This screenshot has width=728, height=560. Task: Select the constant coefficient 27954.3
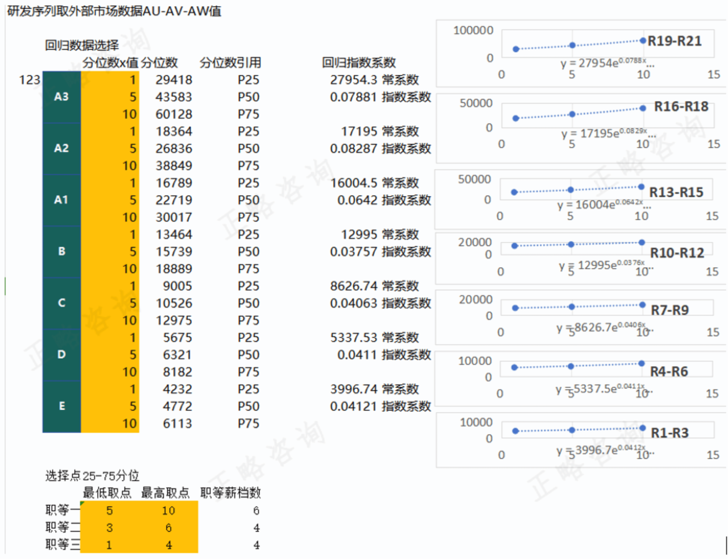(354, 80)
